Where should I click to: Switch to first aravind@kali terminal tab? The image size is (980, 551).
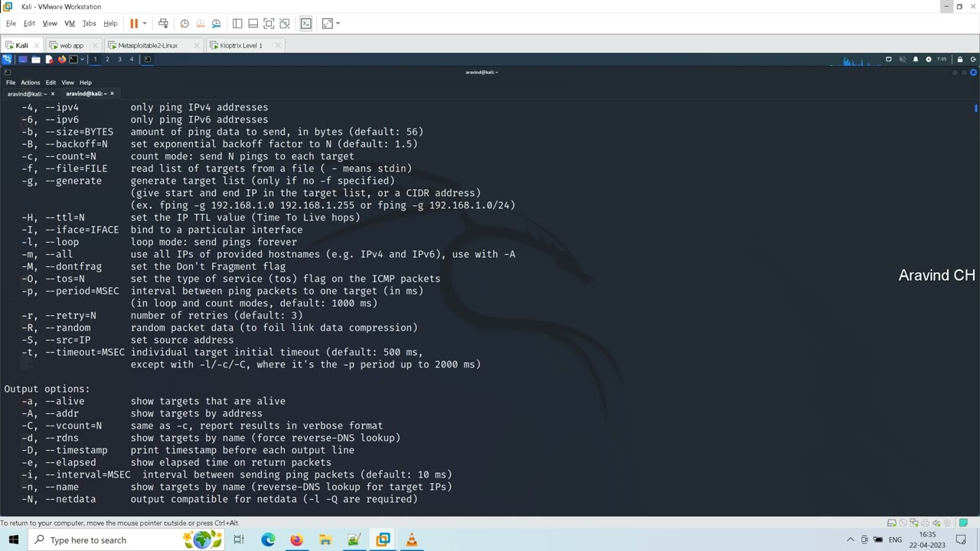(27, 93)
